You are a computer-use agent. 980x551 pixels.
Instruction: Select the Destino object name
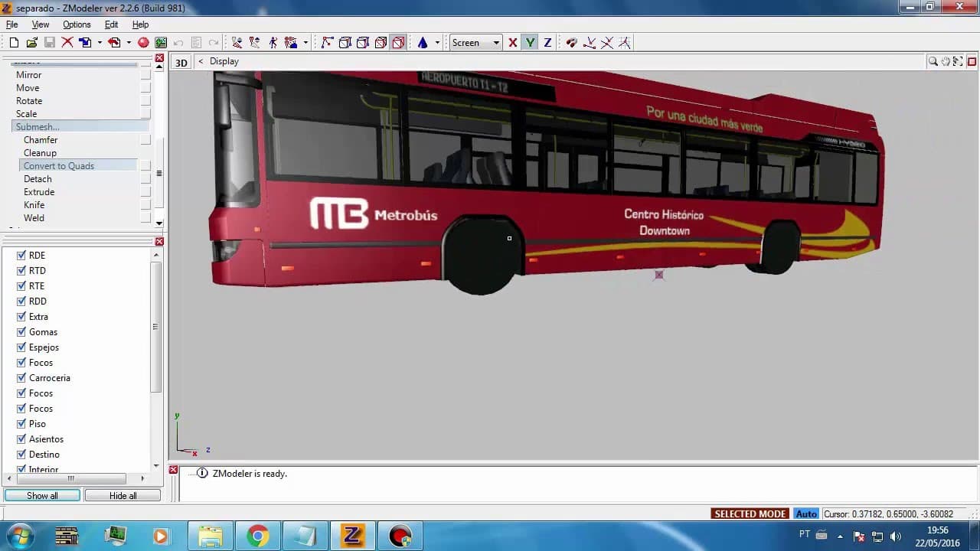click(x=44, y=455)
